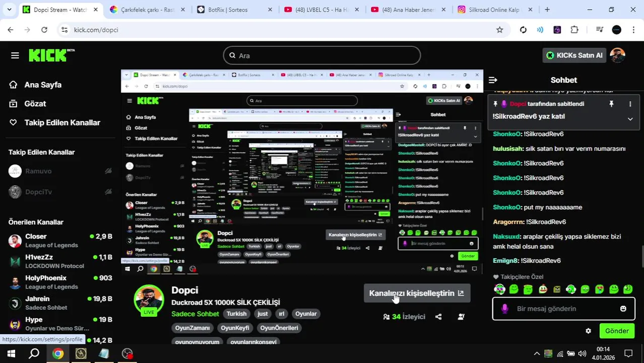
Task: Click the follow-user icon beside share
Action: pyautogui.click(x=461, y=317)
